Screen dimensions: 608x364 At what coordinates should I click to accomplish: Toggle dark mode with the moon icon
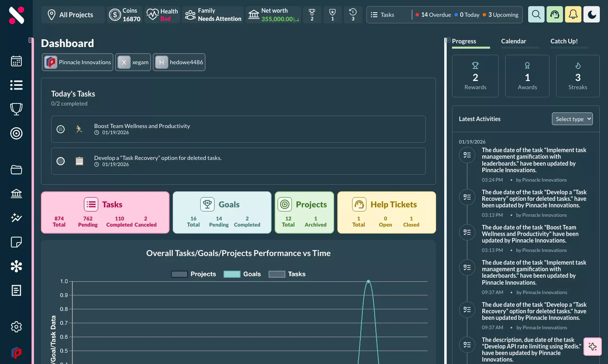tap(592, 14)
